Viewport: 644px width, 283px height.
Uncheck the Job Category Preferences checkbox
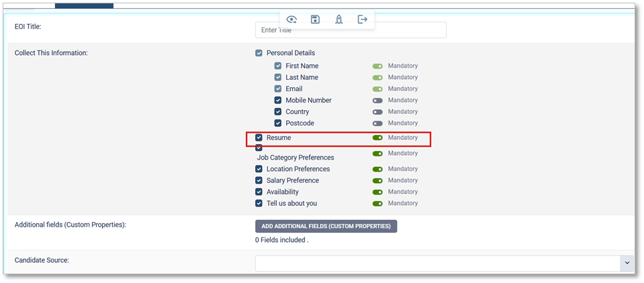coord(259,148)
